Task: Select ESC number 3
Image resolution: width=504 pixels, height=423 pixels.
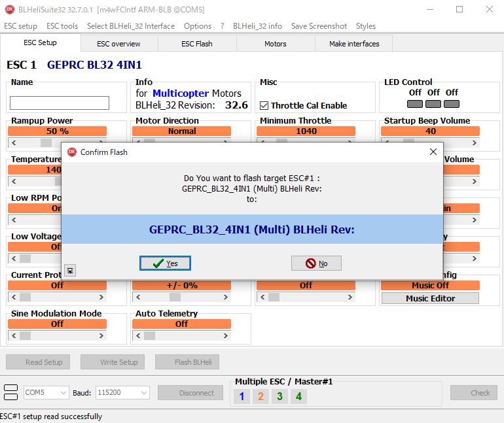Action: click(x=279, y=396)
